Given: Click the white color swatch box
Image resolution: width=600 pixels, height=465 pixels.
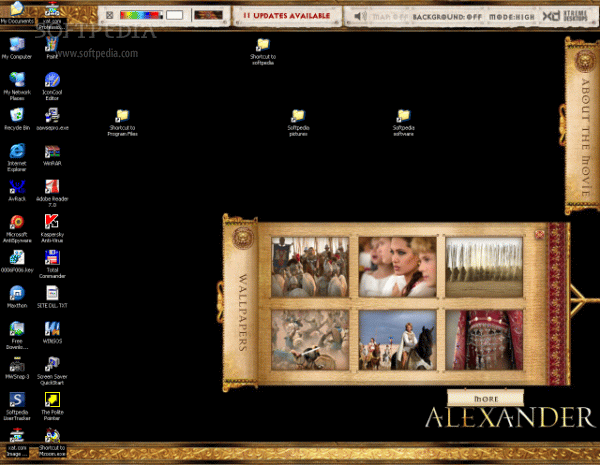Looking at the screenshot, I should [x=174, y=15].
